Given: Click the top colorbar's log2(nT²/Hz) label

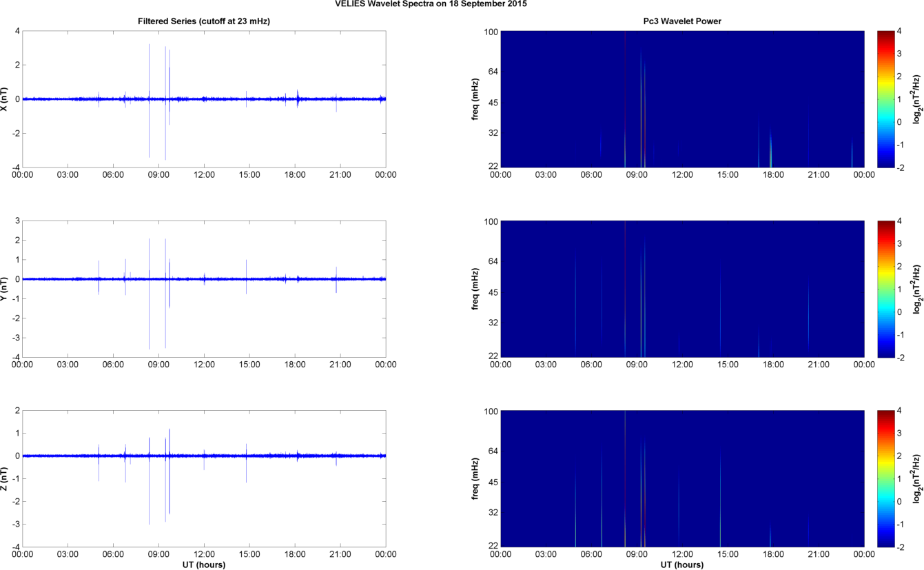Looking at the screenshot, I should (918, 99).
